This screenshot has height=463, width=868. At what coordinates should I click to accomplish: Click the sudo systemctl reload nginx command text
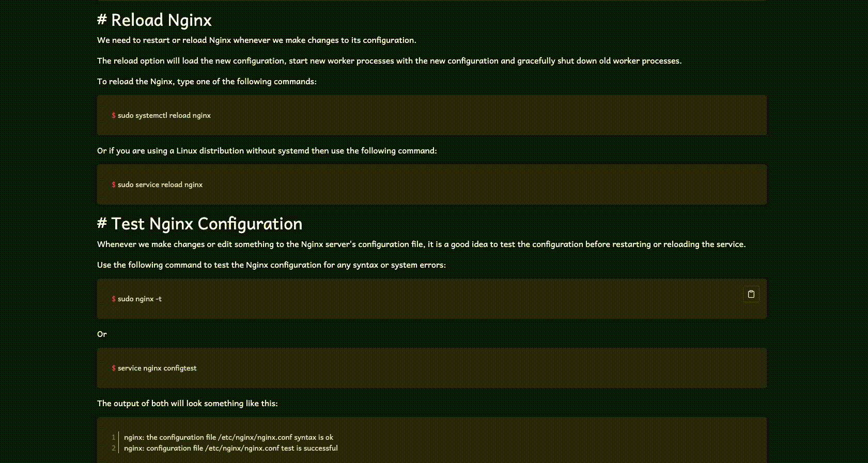click(x=164, y=115)
